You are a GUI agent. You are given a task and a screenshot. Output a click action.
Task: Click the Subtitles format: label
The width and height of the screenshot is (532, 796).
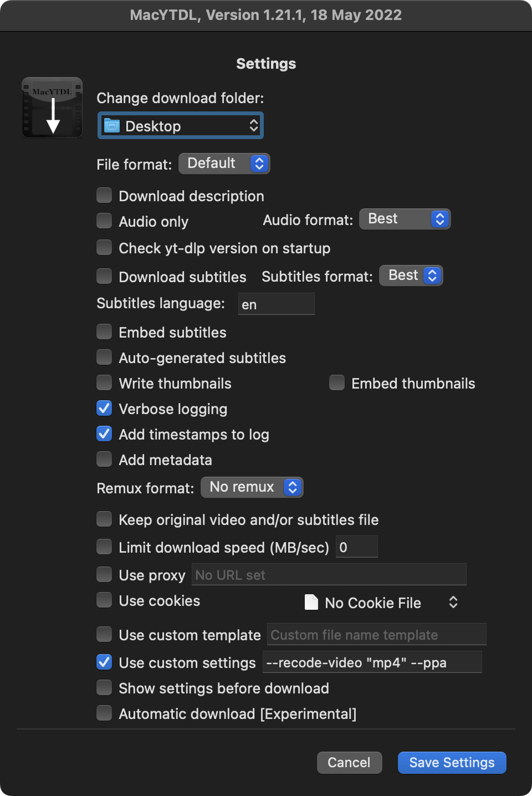tap(317, 277)
